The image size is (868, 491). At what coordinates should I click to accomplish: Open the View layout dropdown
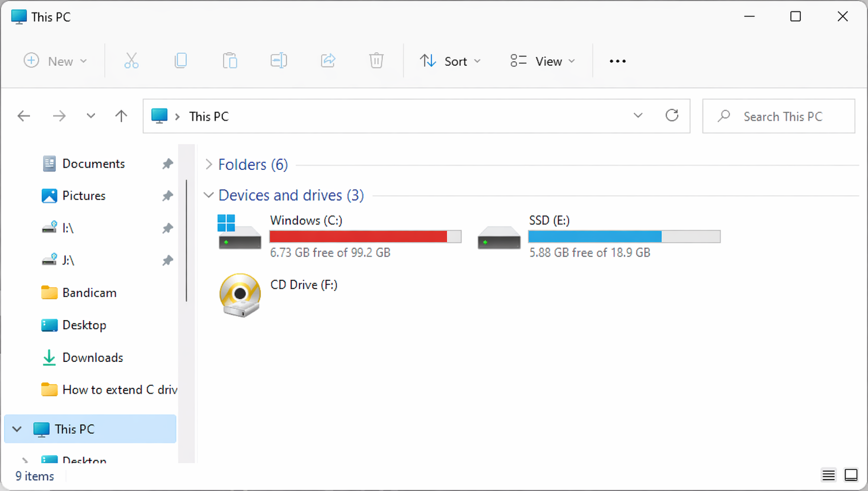tap(542, 61)
